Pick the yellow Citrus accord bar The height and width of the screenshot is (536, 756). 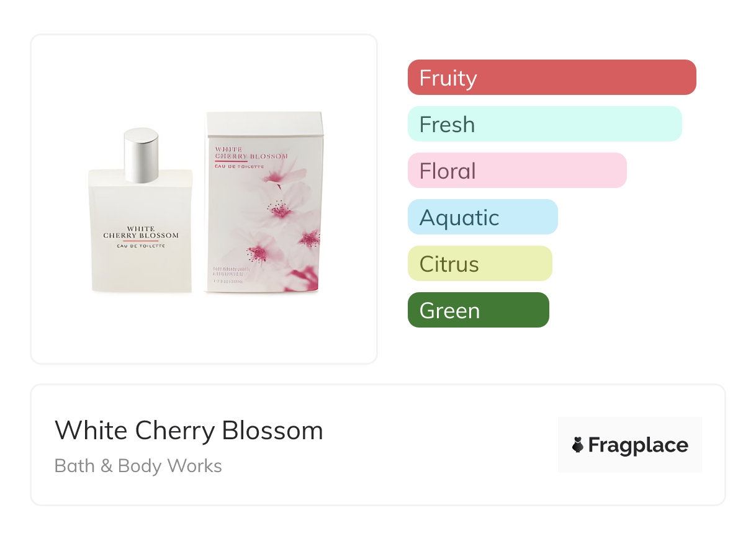pyautogui.click(x=479, y=264)
